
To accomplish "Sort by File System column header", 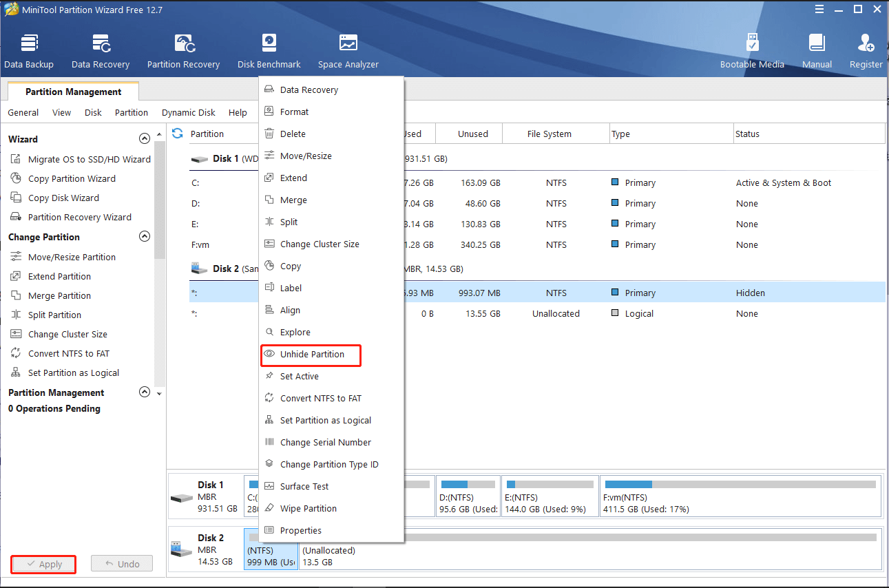I will tap(556, 134).
